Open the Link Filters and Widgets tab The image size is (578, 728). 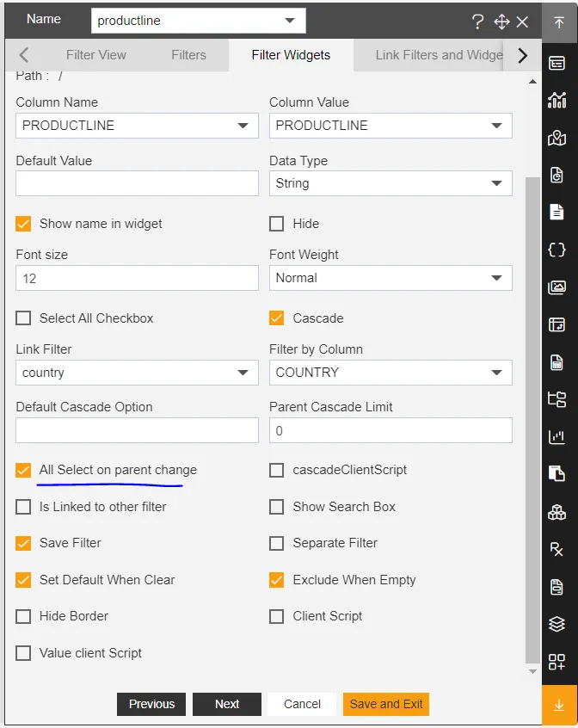pyautogui.click(x=439, y=55)
